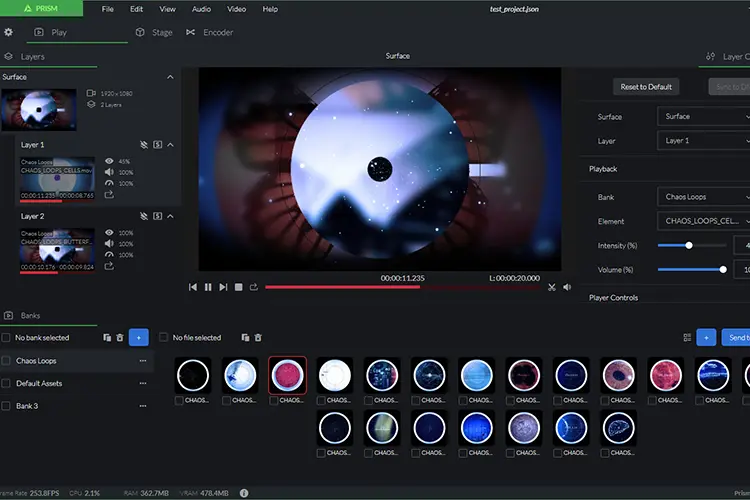Check the checkbox under red-highlighted clip
This screenshot has width=750, height=500.
click(274, 400)
